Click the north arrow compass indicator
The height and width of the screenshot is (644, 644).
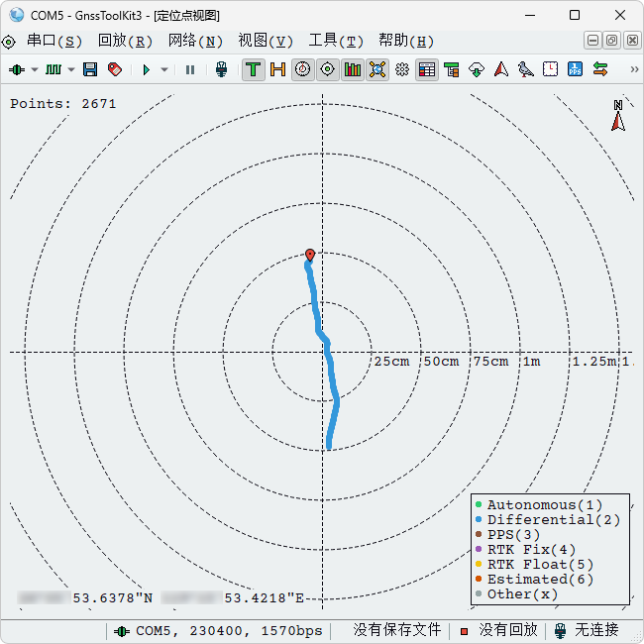pos(618,116)
